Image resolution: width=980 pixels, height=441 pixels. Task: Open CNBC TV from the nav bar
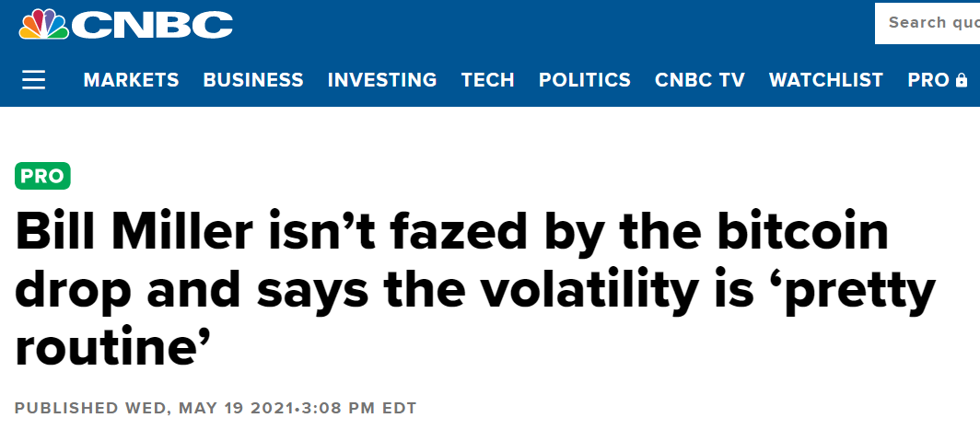[700, 80]
